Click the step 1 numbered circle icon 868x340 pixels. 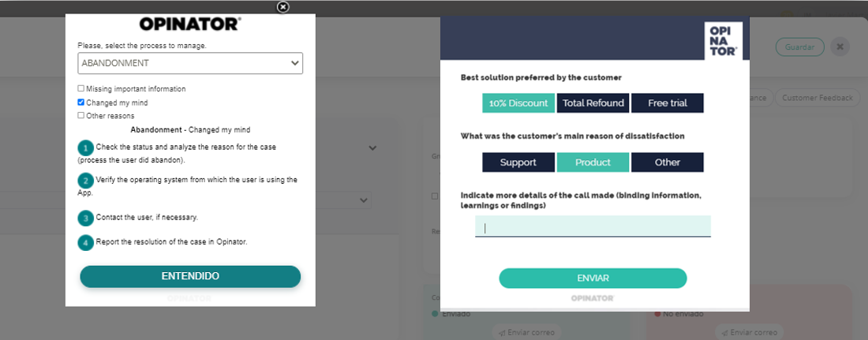point(86,148)
